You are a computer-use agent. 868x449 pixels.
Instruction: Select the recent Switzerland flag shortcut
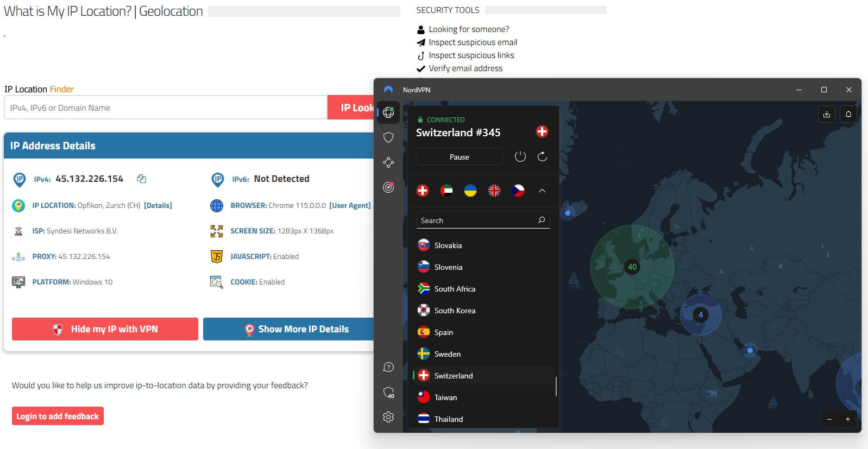[423, 191]
